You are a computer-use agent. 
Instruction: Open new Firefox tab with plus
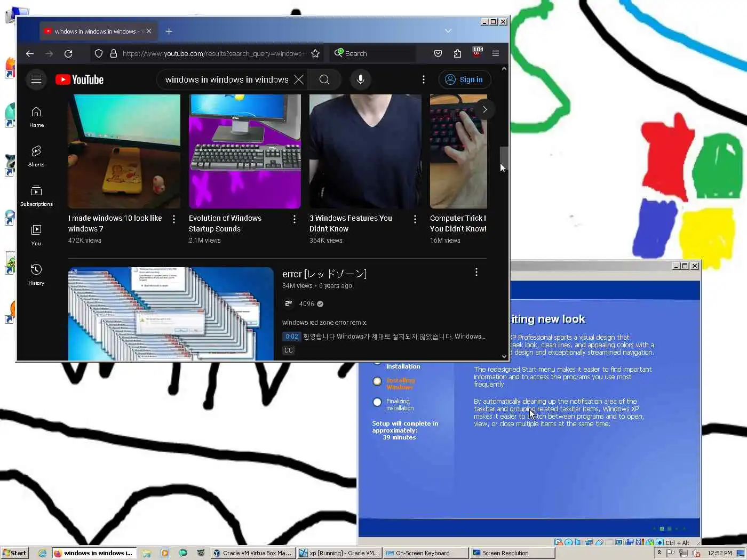click(169, 31)
